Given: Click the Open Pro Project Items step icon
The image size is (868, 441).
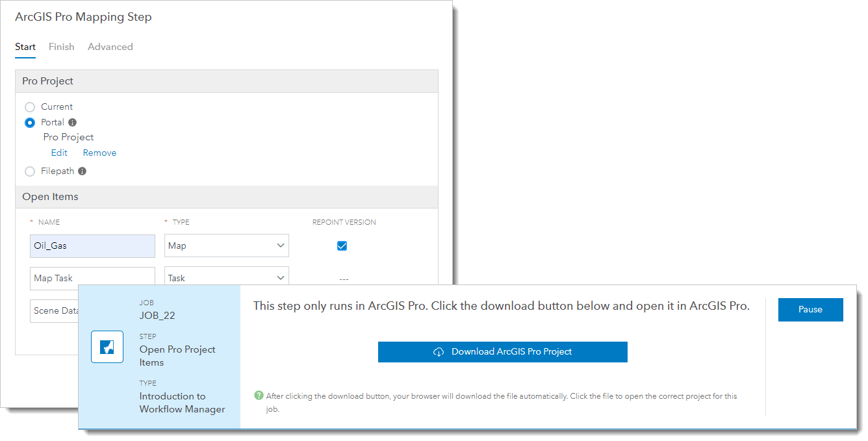Looking at the screenshot, I should click(107, 346).
